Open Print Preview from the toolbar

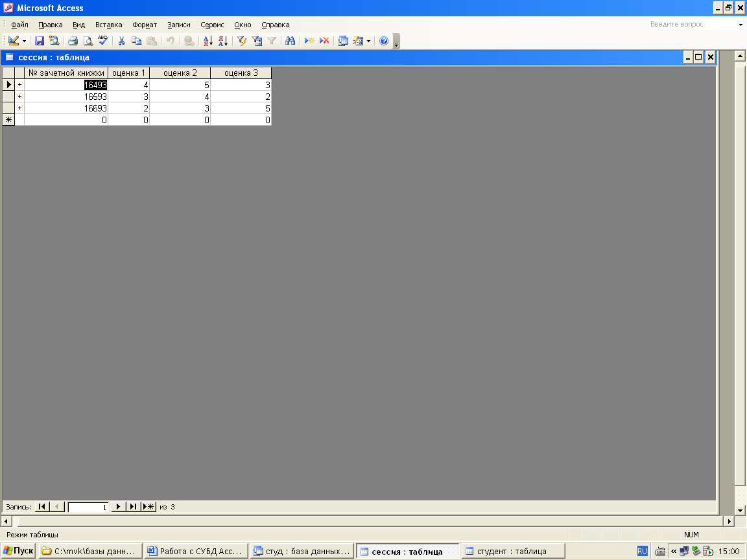[x=88, y=41]
